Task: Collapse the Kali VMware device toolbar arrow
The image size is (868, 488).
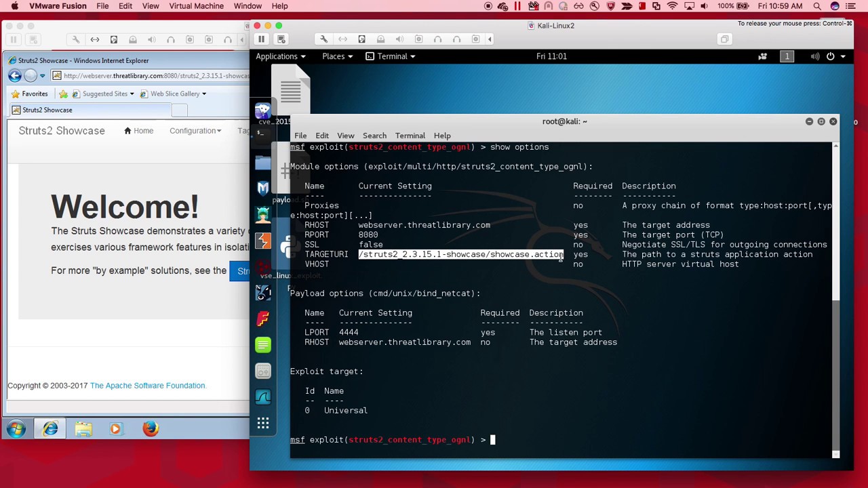Action: pos(490,39)
